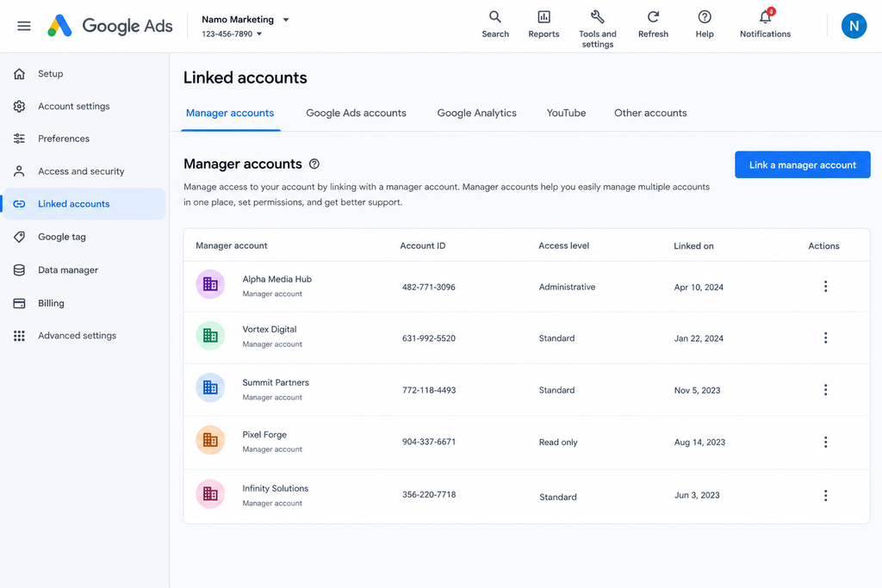Click the Setup home icon
882x588 pixels.
[19, 74]
